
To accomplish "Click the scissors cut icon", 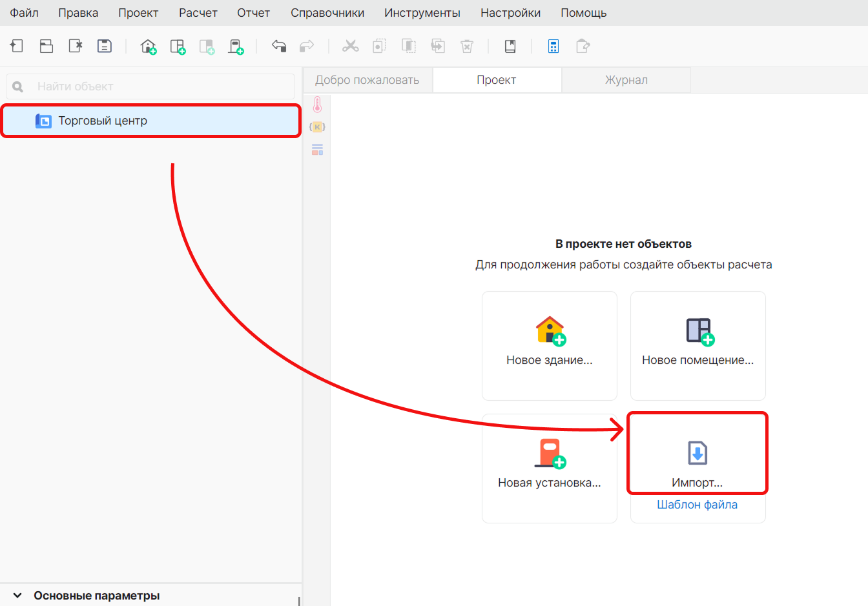I will pyautogui.click(x=350, y=46).
